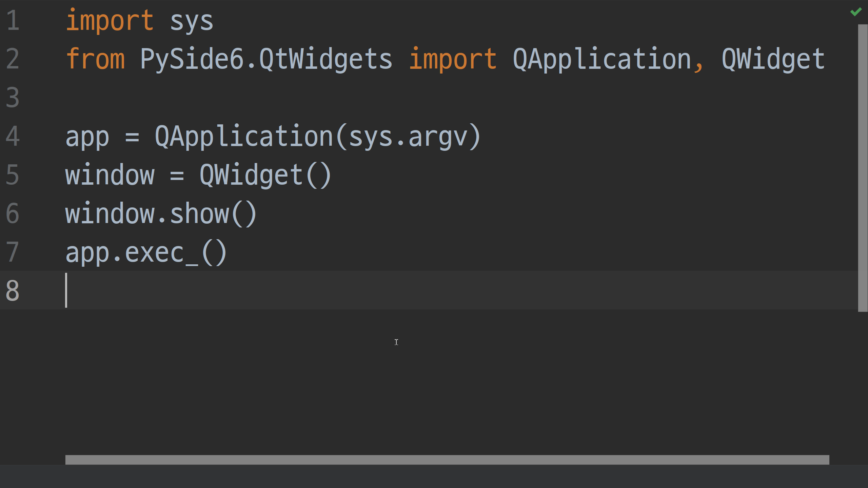Image resolution: width=868 pixels, height=488 pixels.
Task: Click window.show() method call
Action: click(161, 213)
